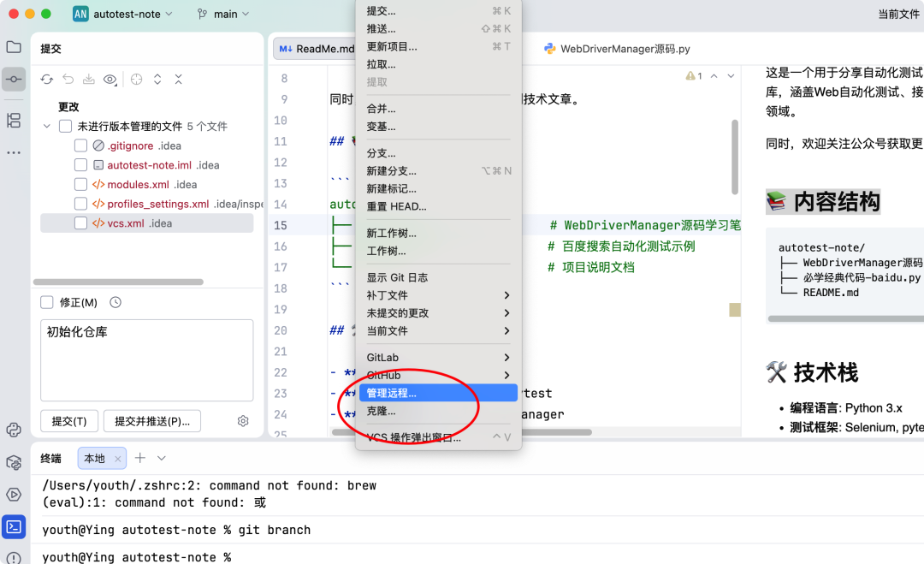The height and width of the screenshot is (564, 924).
Task: Add a new terminal tab
Action: (x=140, y=458)
